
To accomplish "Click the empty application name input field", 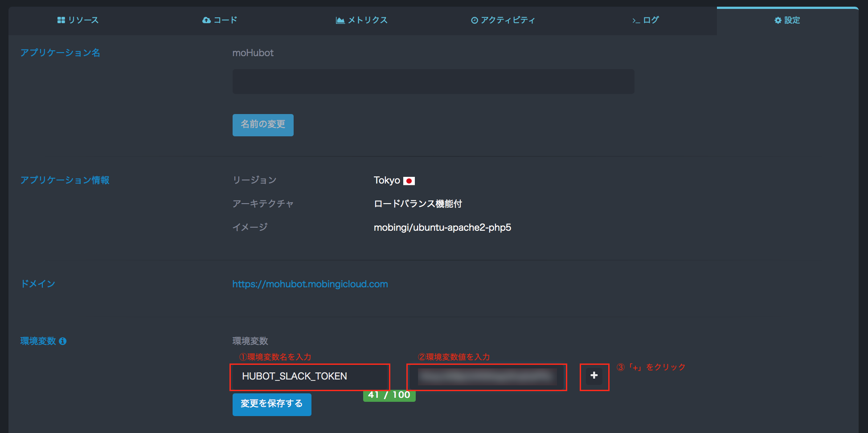I will pyautogui.click(x=433, y=82).
